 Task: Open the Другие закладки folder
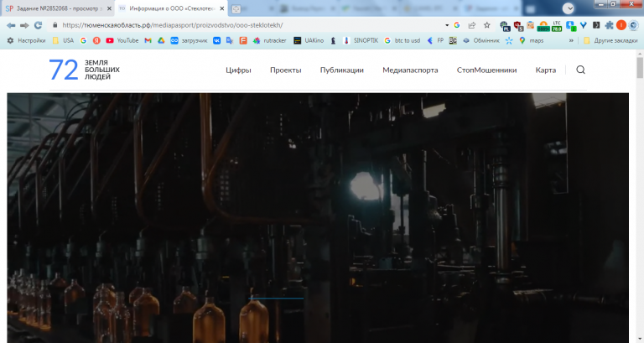point(610,40)
